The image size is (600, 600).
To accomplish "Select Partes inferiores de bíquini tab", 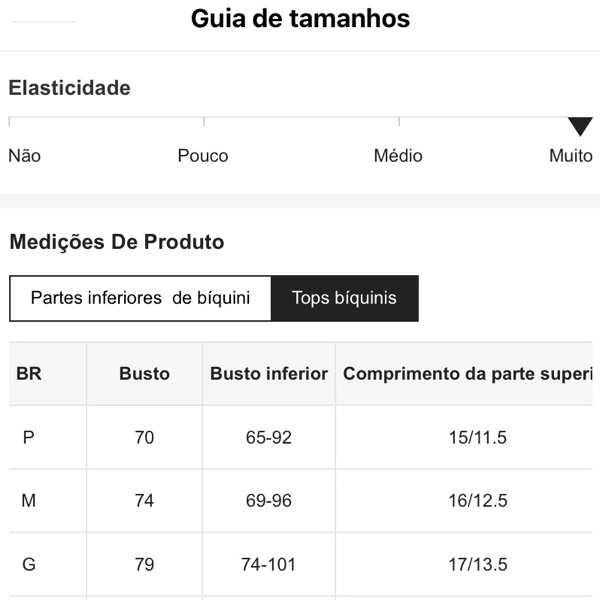I will 140,298.
